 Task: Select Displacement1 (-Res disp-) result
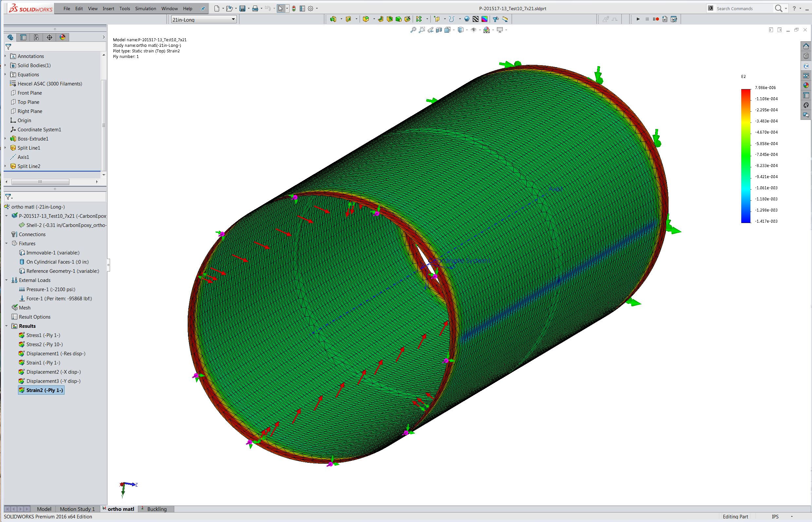click(52, 353)
